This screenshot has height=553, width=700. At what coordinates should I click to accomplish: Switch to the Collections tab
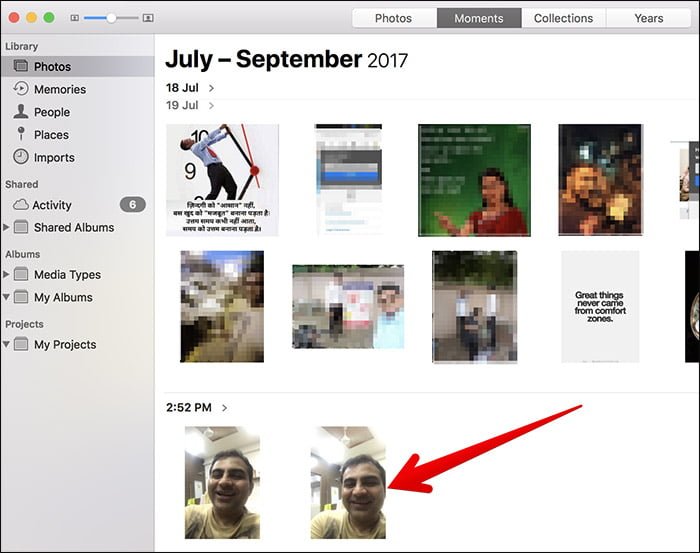563,18
